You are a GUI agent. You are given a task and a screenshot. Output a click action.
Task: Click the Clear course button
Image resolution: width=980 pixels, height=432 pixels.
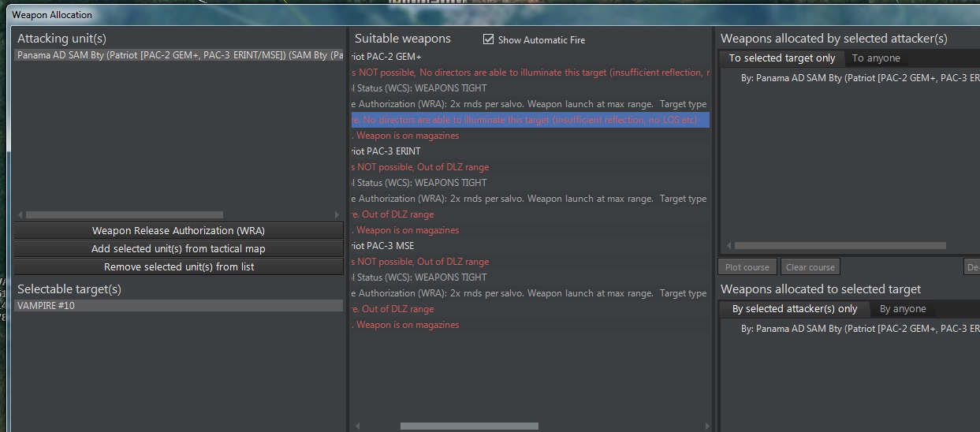tap(810, 267)
